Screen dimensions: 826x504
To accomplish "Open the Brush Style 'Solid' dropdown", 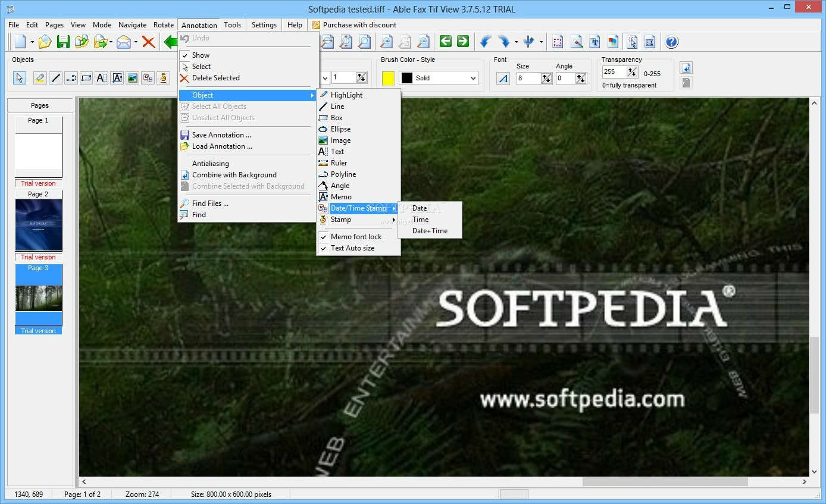I will (473, 78).
